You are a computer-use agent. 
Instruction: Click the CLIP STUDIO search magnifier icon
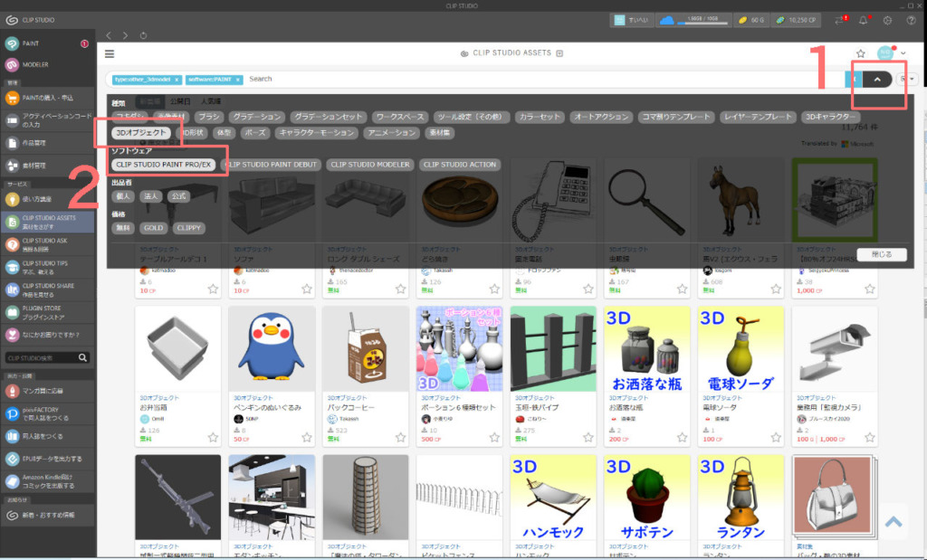coord(82,358)
